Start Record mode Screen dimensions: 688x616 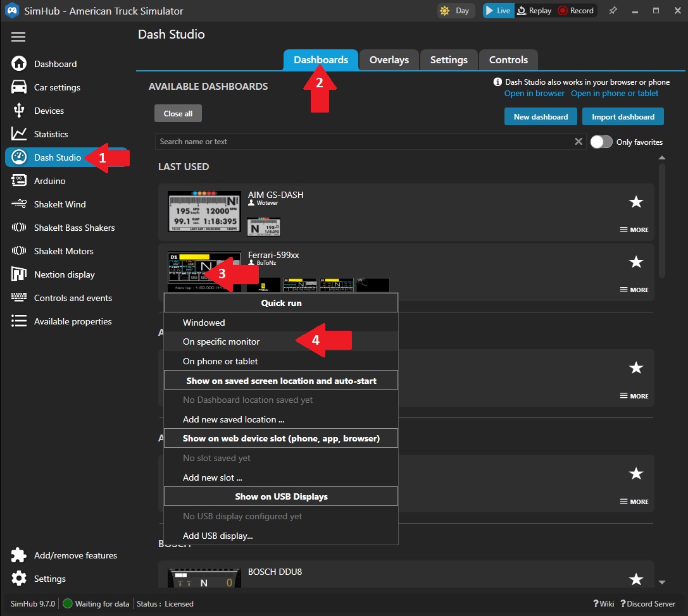click(x=576, y=11)
